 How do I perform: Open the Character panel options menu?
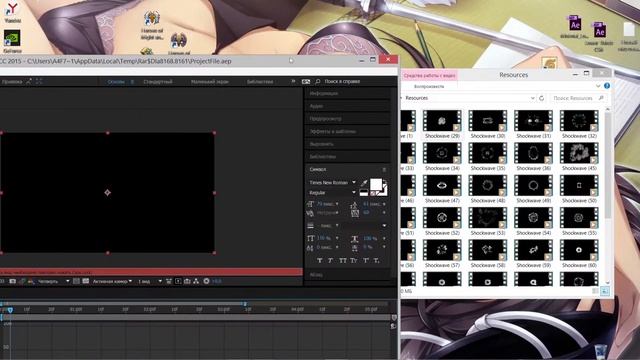pos(384,169)
